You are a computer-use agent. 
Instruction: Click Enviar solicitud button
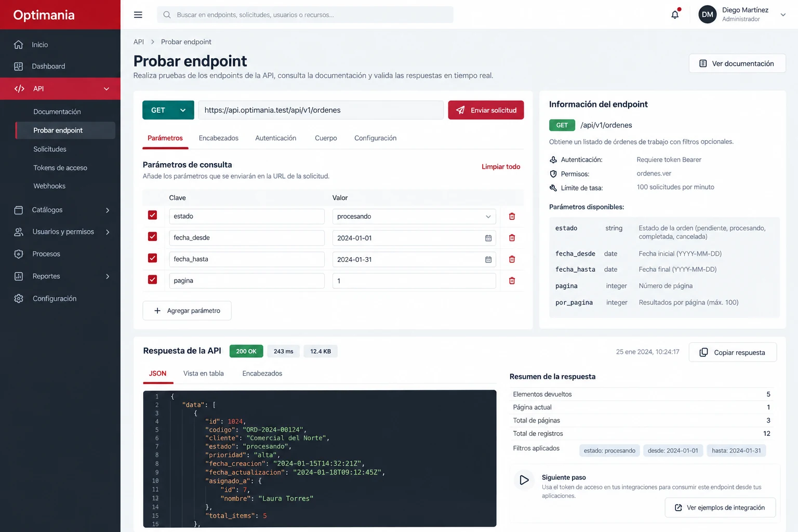pyautogui.click(x=486, y=110)
